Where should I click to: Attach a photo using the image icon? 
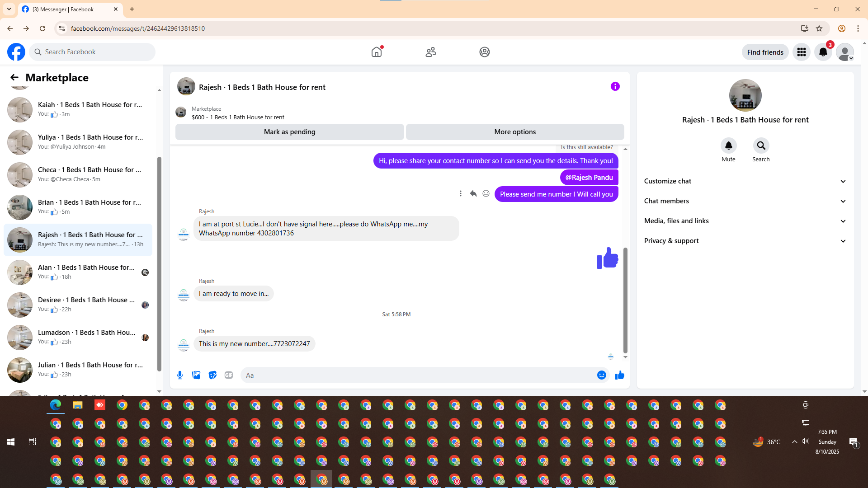[196, 375]
